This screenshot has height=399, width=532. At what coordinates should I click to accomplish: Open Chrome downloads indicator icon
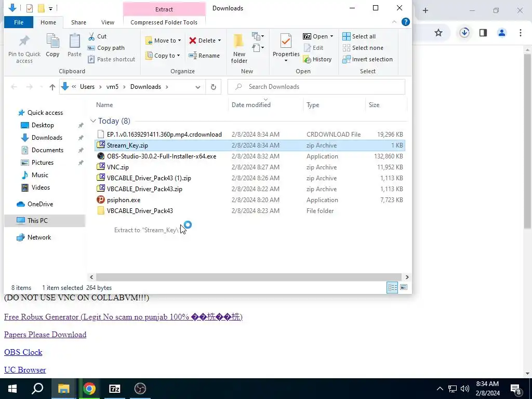point(464,33)
